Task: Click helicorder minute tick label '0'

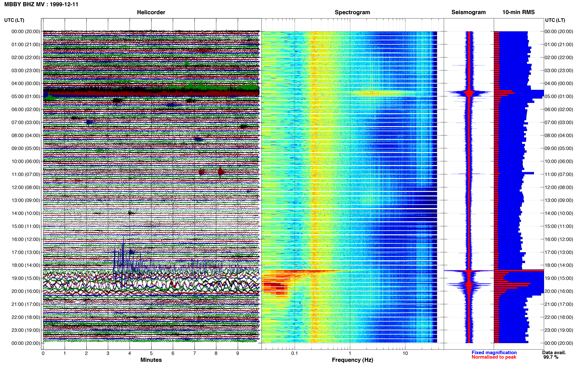Action: point(43,353)
